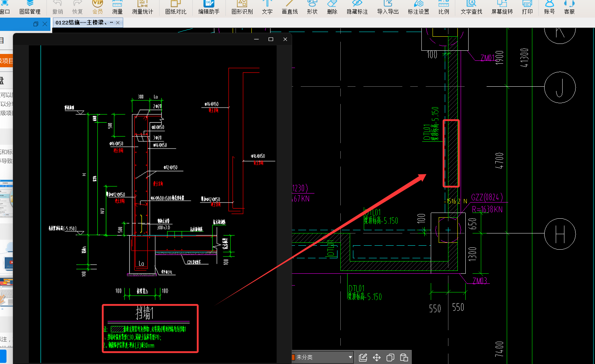This screenshot has height=364, width=595.
Task: Click the 300x3.0 label in detail popup
Action: tap(163, 228)
